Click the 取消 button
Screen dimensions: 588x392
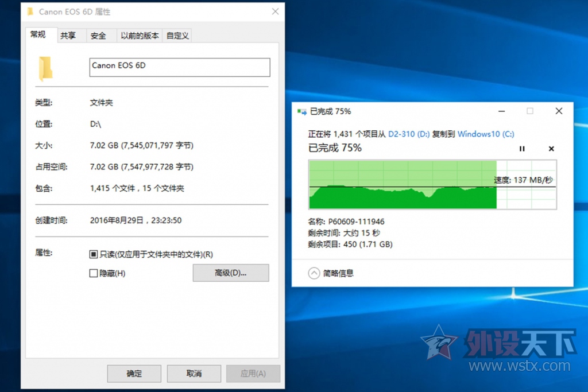tap(194, 373)
